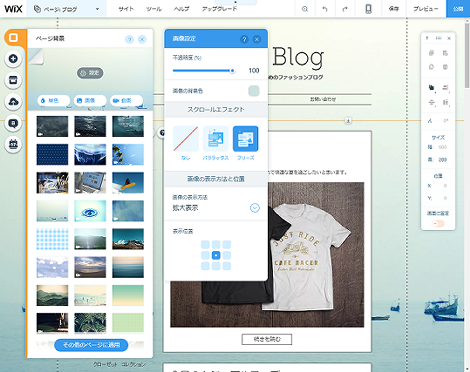Click the toolbar help question mark
The image size is (470, 372).
(427, 38)
